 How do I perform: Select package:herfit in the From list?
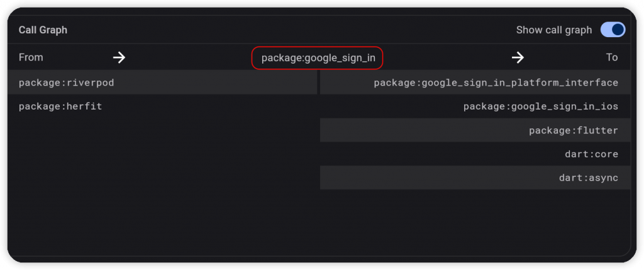tap(162, 106)
